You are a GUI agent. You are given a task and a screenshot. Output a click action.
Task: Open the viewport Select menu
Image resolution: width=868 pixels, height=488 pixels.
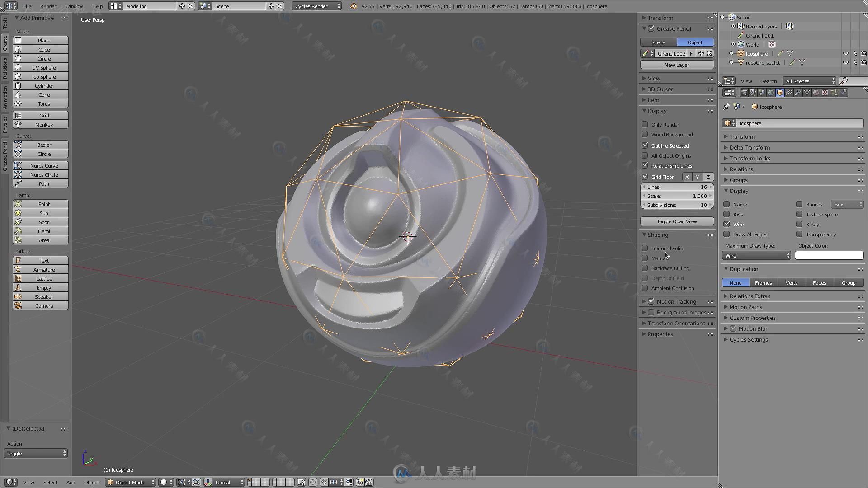50,483
